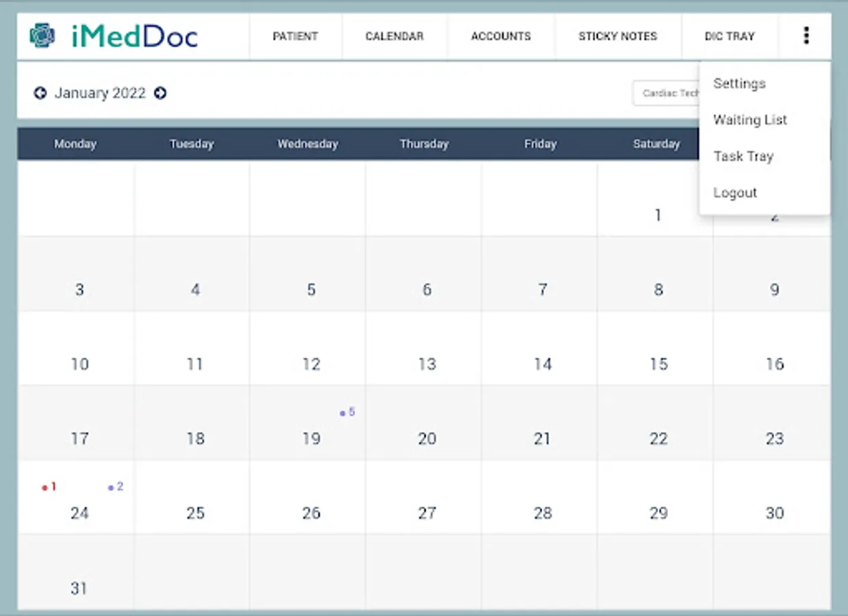Image resolution: width=848 pixels, height=616 pixels.
Task: Select January 8 day cell
Action: 656,274
